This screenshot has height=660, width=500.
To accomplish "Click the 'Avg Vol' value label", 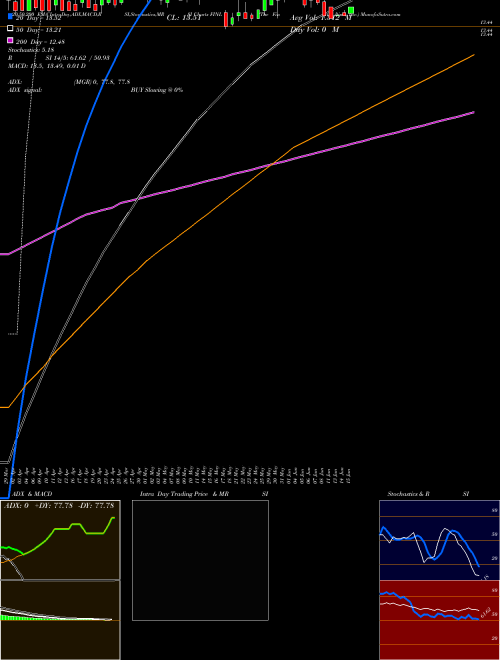I will [320, 18].
